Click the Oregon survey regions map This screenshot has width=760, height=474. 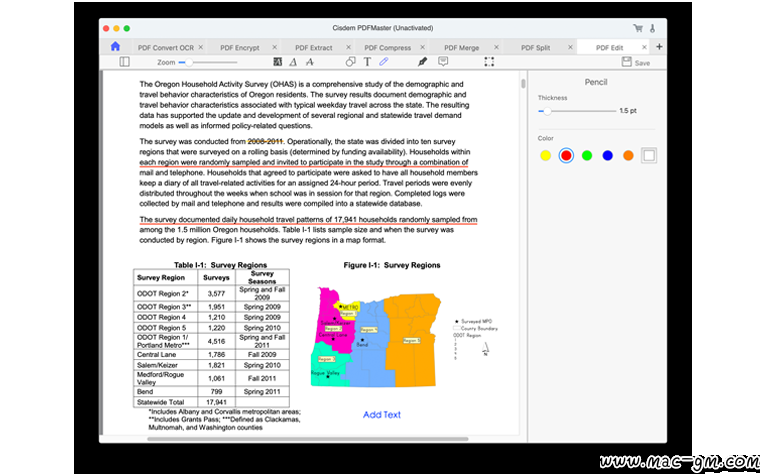click(376, 337)
